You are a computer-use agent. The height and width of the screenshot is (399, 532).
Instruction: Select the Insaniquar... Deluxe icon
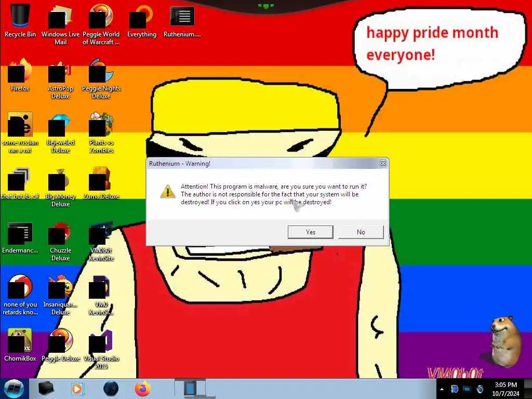coord(60,295)
